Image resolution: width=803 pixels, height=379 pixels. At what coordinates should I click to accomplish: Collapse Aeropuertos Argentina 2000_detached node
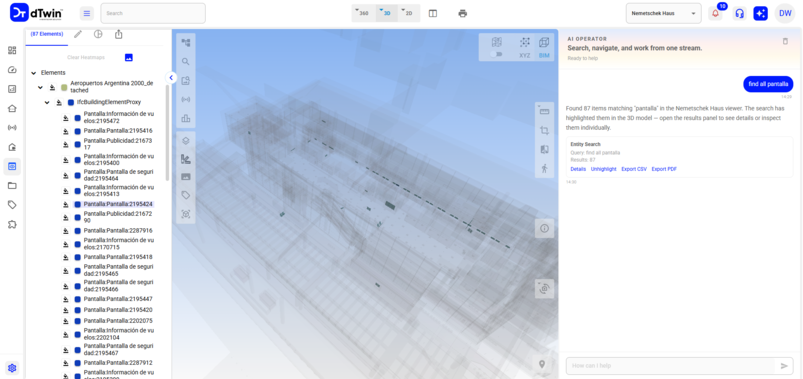point(40,88)
